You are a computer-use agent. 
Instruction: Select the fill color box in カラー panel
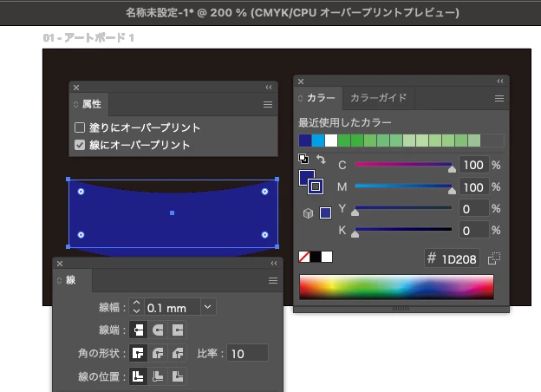(305, 177)
